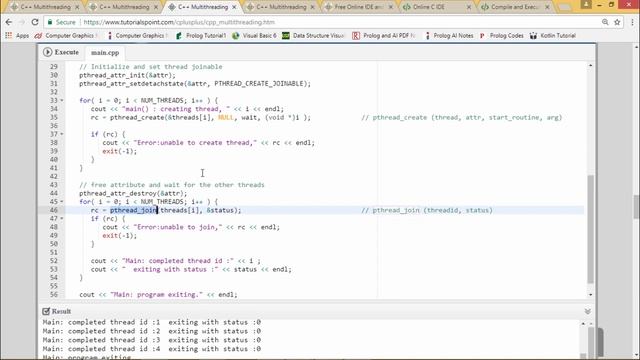Click the code editor scroll up arrow
Screen dimensions: 640x360
590,65
